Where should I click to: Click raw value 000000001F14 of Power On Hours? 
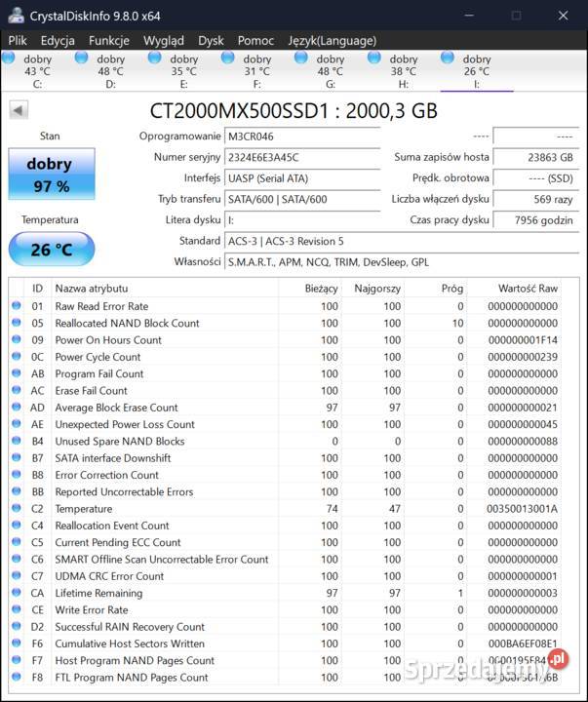point(523,340)
